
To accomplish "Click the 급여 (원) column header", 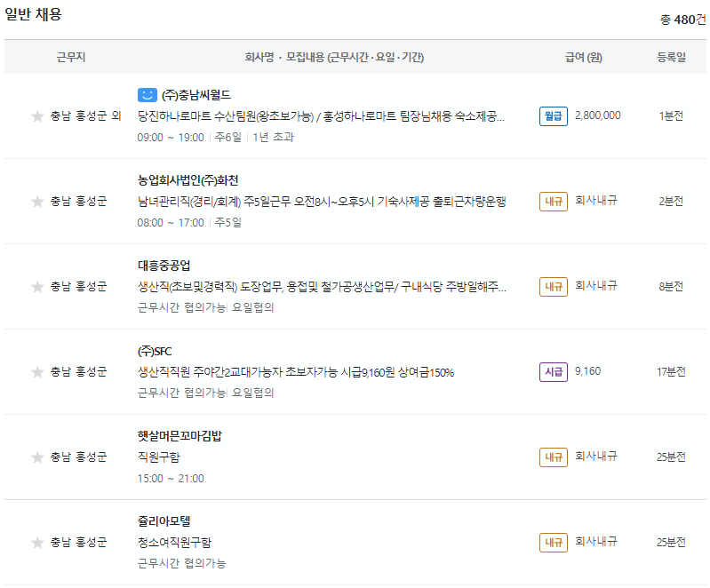I will click(584, 58).
